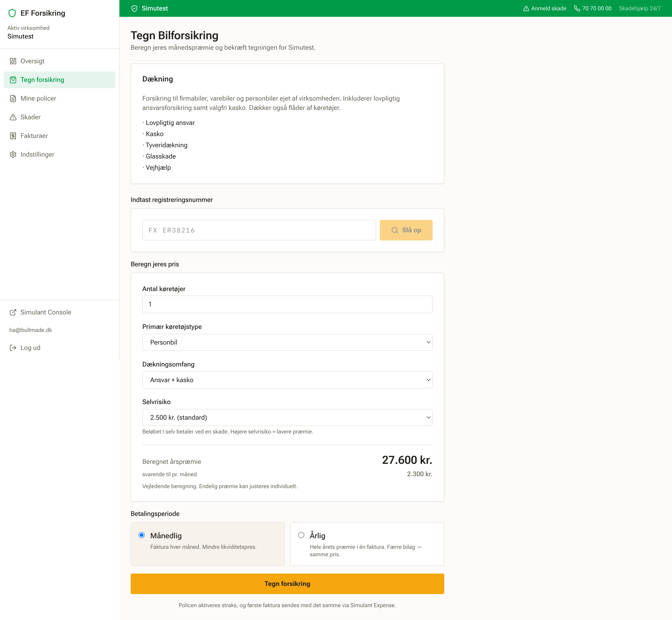
Task: Click the Tegn Bilforsikring heading
Action: 174,35
